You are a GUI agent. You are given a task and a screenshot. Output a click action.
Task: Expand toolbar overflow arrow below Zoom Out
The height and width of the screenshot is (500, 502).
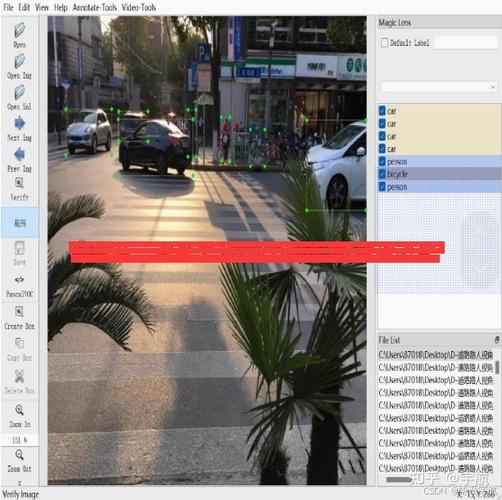(x=19, y=483)
